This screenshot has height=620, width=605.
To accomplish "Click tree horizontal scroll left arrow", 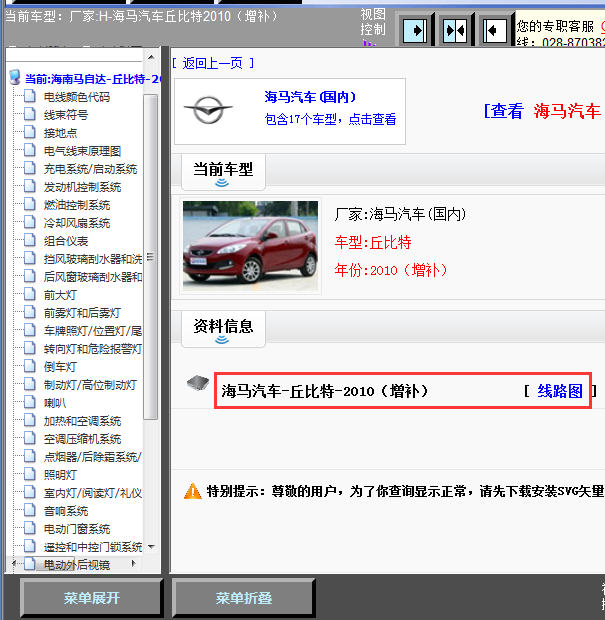I will pos(14,563).
